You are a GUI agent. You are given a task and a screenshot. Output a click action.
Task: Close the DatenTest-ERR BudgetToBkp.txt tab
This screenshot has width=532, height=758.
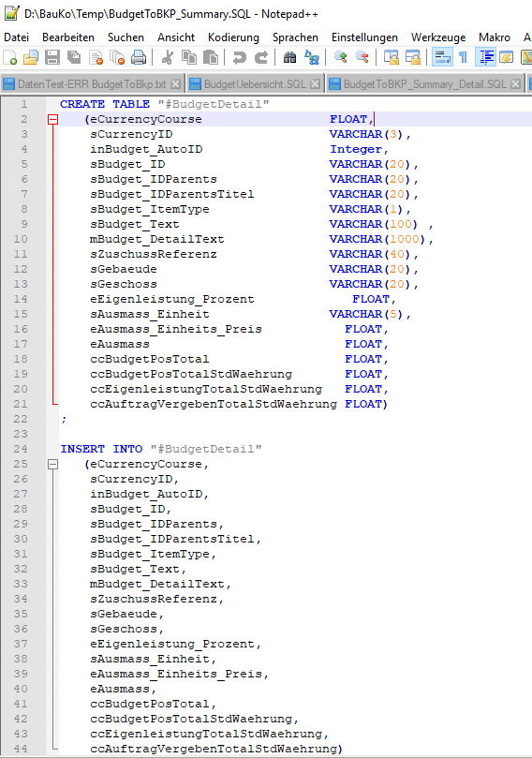point(176,84)
